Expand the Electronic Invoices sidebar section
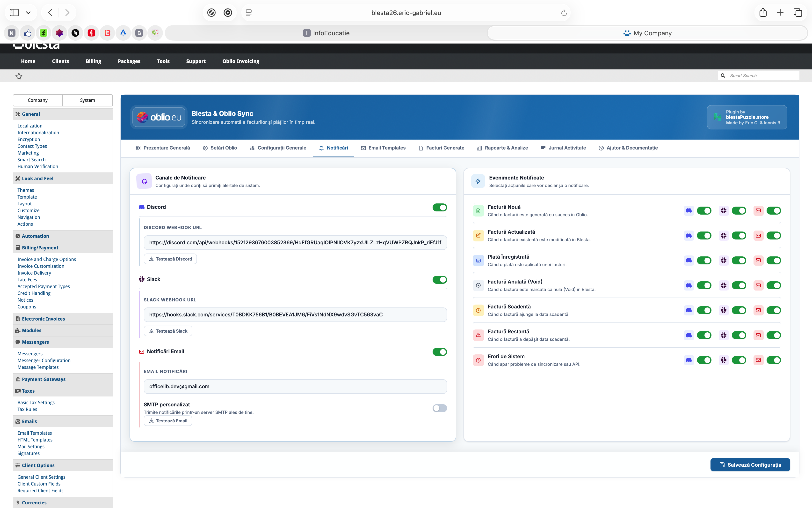 pos(63,319)
